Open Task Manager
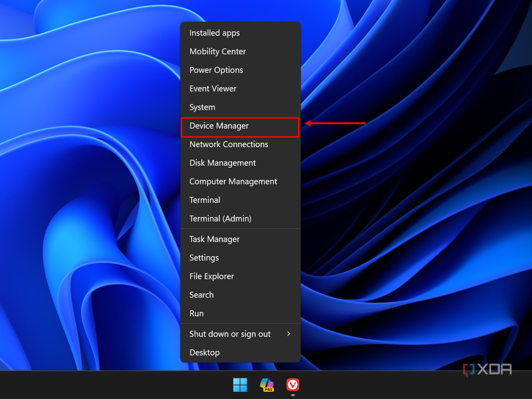The height and width of the screenshot is (399, 532). click(x=214, y=239)
